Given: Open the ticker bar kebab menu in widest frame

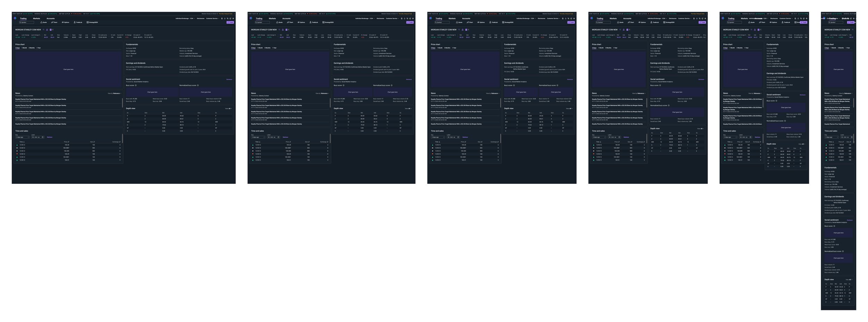Looking at the screenshot, I should coord(234,14).
